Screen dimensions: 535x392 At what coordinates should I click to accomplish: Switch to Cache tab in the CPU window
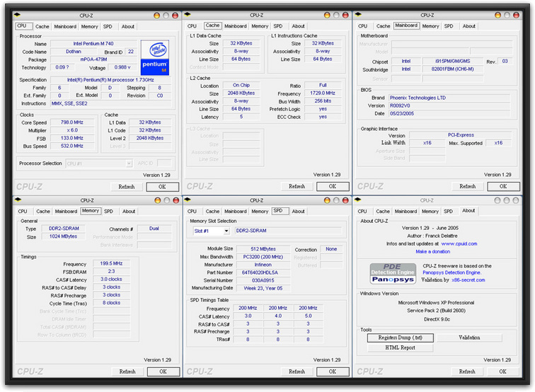(x=42, y=26)
